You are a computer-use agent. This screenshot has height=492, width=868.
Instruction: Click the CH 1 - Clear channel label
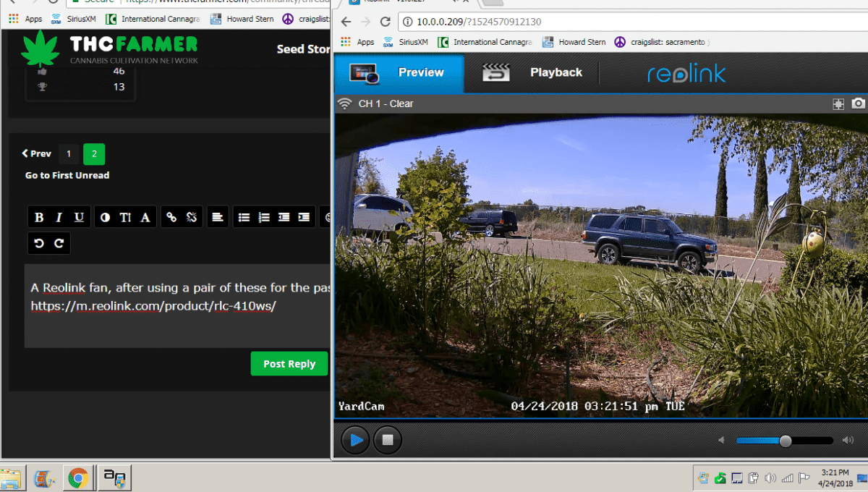coord(386,103)
